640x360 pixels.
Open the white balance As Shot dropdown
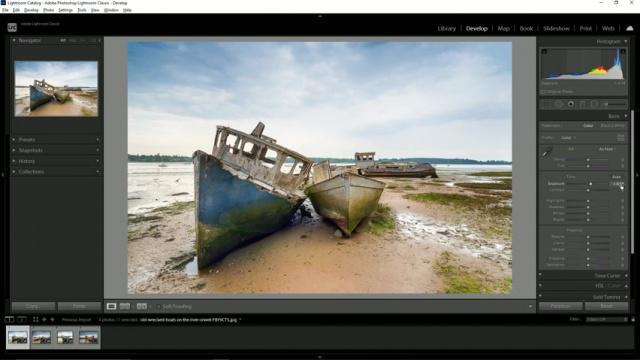(x=607, y=149)
